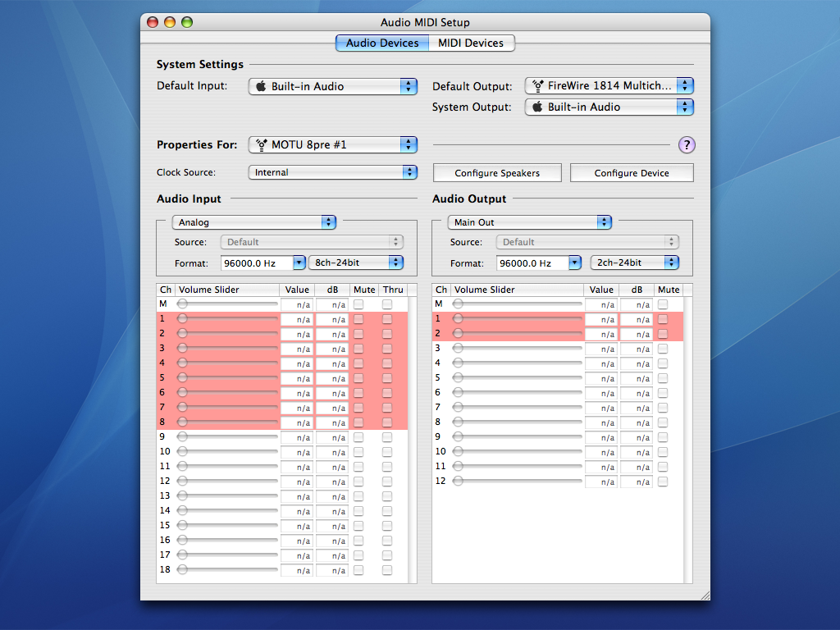
Task: Open the Clock Source Internal dropdown
Action: 333,172
